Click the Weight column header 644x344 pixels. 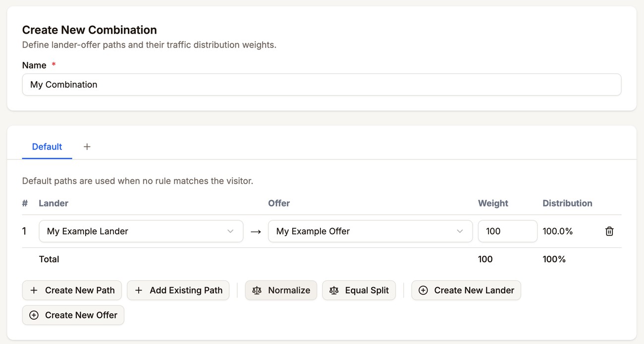pos(493,203)
